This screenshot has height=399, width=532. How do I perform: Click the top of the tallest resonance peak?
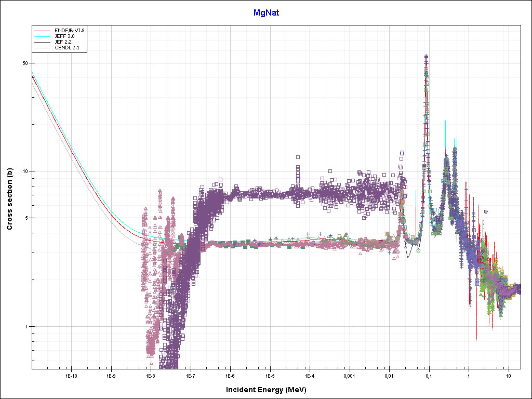pyautogui.click(x=427, y=57)
